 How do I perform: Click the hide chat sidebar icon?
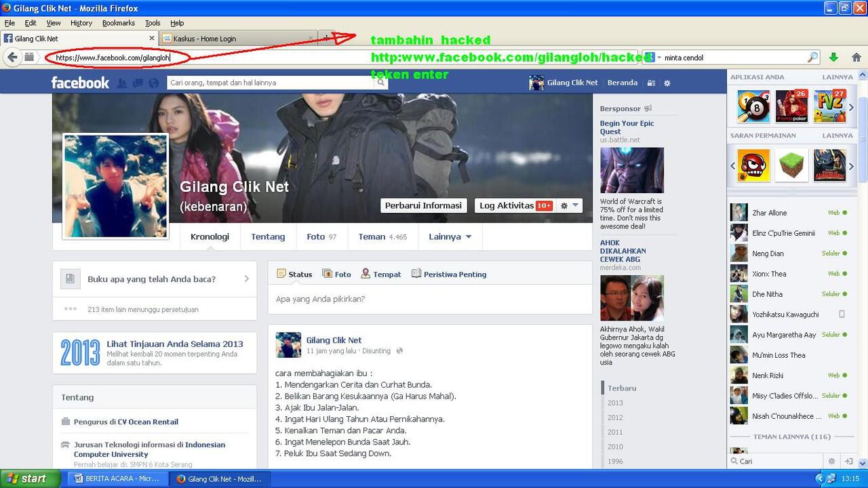coord(848,461)
